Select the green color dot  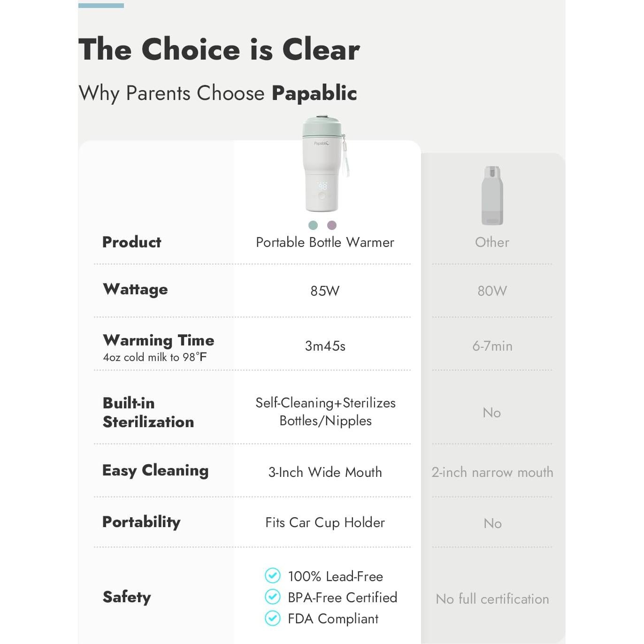(x=313, y=225)
